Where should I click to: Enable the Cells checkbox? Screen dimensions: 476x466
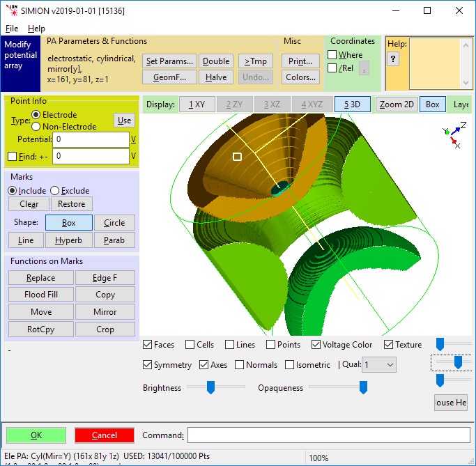coord(190,345)
